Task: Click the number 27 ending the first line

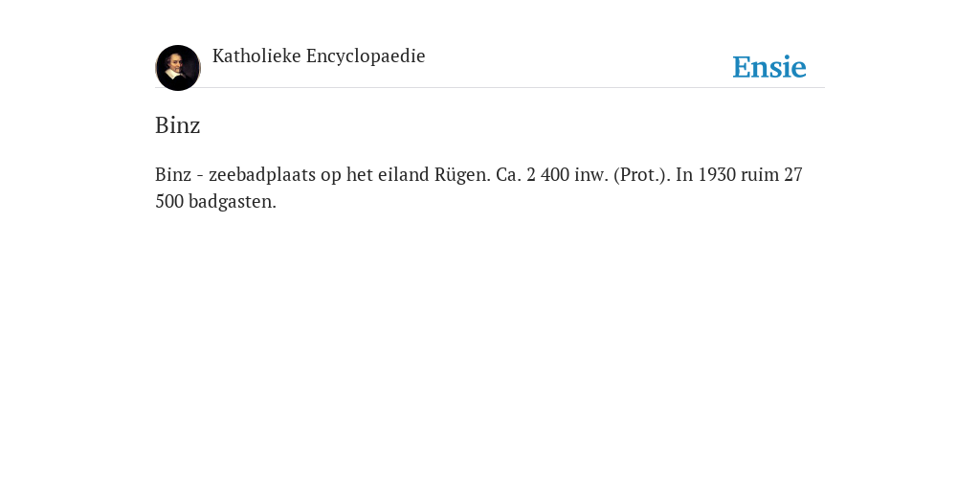Action: (x=793, y=174)
